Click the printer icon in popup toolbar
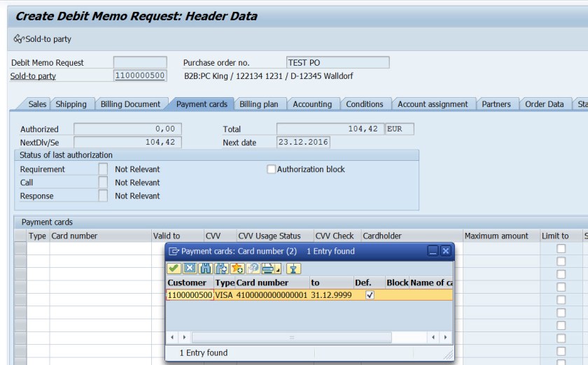Screen dimensions: 588x365 pyautogui.click(x=267, y=269)
